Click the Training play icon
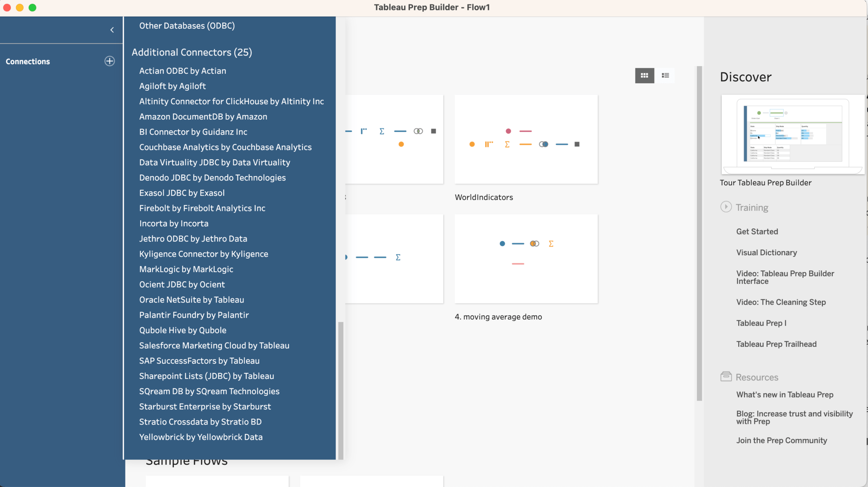868x487 pixels. pos(726,207)
